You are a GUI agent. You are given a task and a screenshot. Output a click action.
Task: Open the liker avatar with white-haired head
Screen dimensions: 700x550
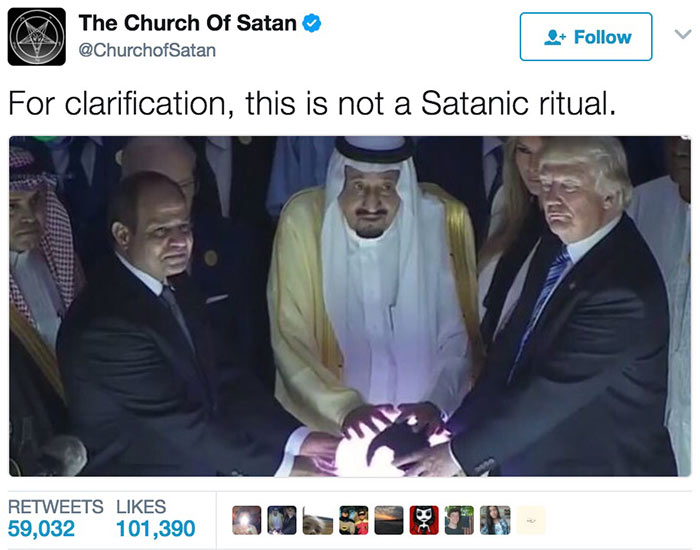317,520
